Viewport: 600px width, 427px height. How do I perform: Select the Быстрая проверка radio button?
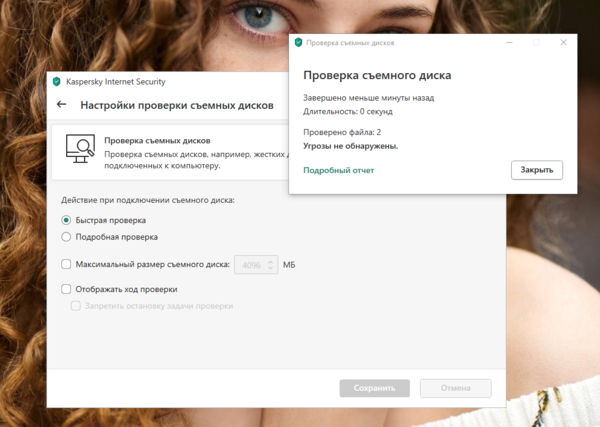66,220
